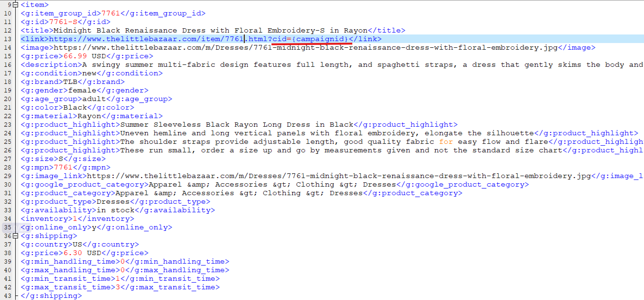Collapse the <g:shipping> fold marker
The height and width of the screenshot is (300, 644).
[x=15, y=236]
